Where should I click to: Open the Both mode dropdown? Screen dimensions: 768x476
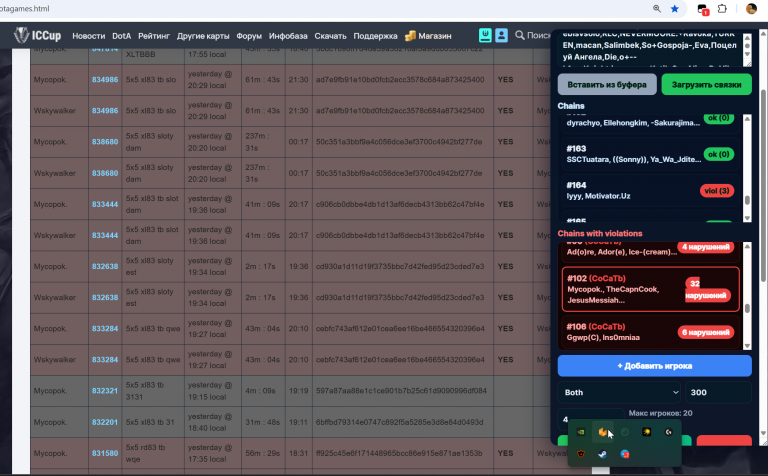pos(619,392)
